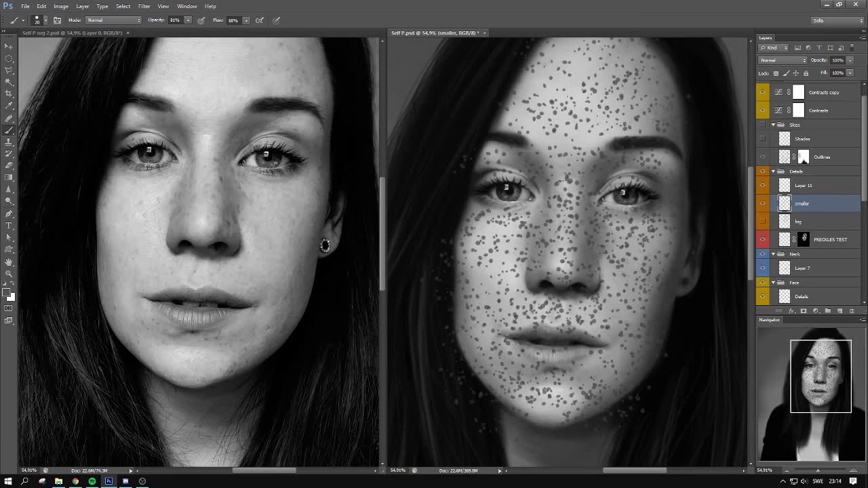This screenshot has height=488, width=868.
Task: Select the Pen tool
Action: point(9,213)
